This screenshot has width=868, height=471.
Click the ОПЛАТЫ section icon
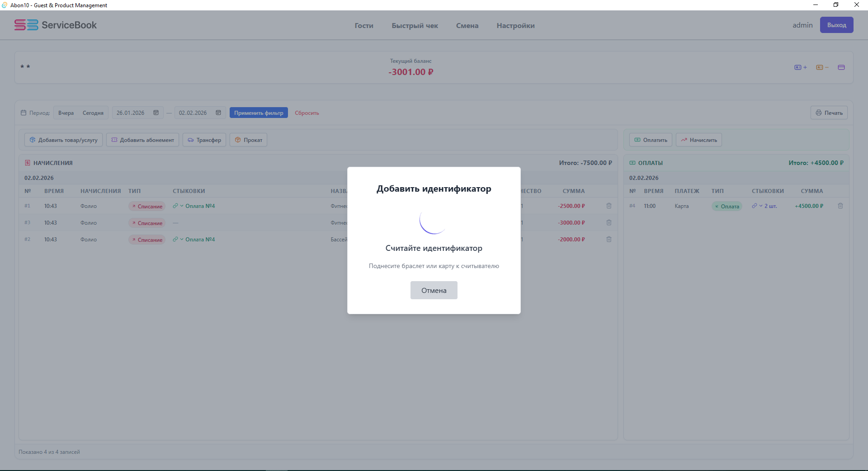[x=632, y=163]
